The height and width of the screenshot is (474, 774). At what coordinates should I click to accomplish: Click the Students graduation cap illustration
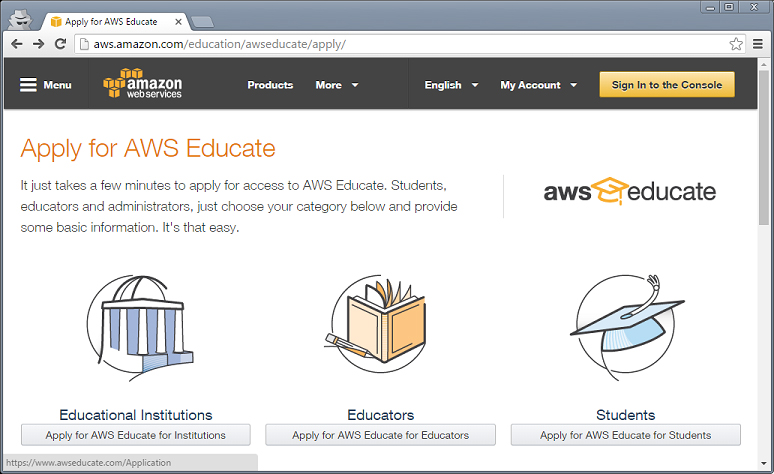tap(626, 326)
